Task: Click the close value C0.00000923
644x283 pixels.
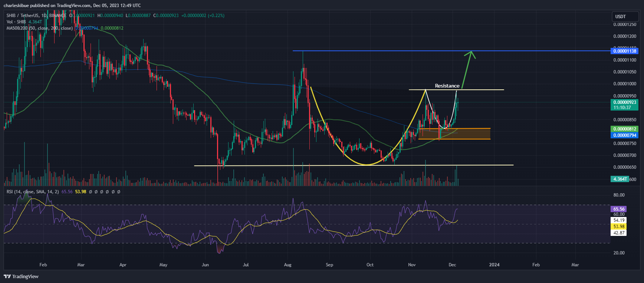Action: (166, 16)
